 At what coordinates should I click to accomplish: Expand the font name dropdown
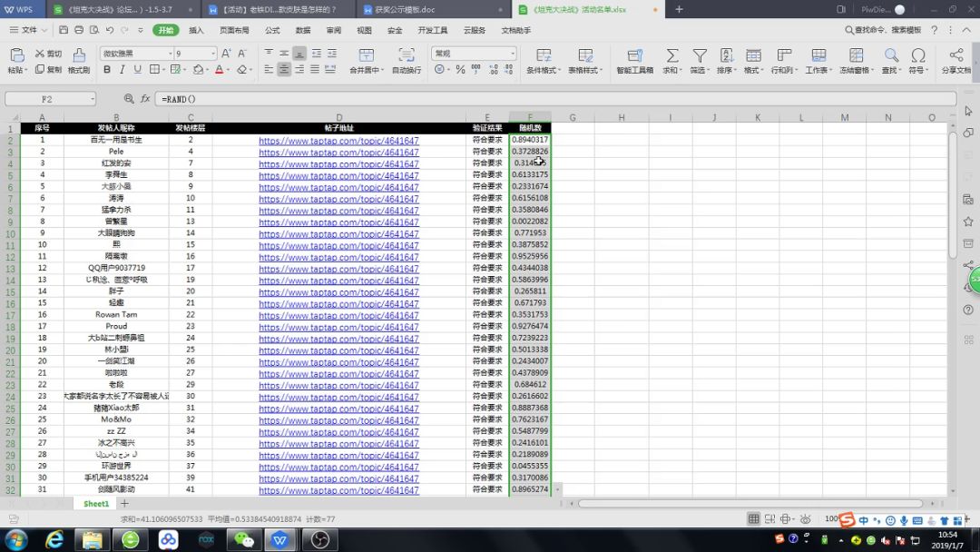(x=168, y=54)
